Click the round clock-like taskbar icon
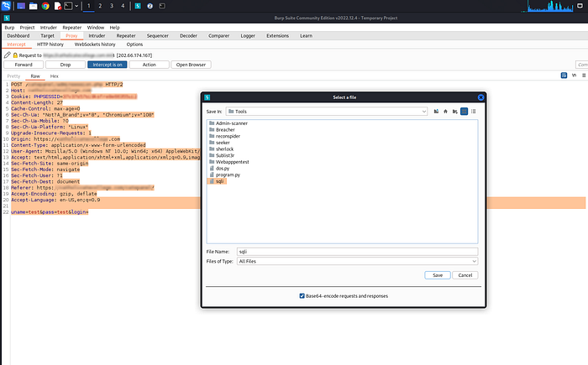This screenshot has height=365, width=588. pos(150,6)
